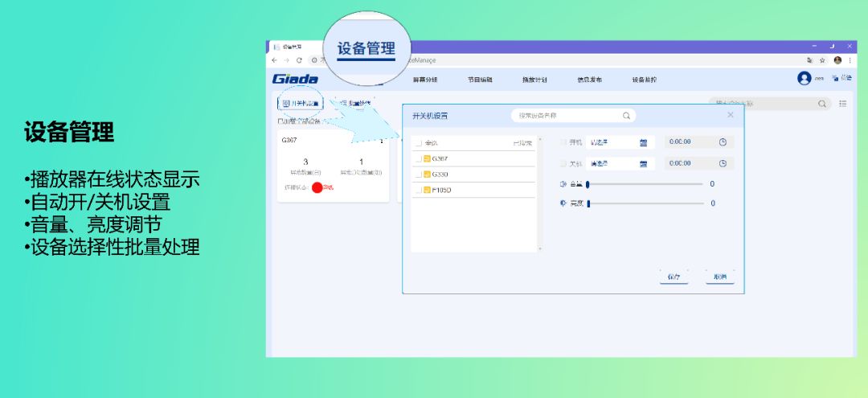The image size is (868, 398).
Task: Click the search magnifier in the dialog
Action: click(x=626, y=116)
